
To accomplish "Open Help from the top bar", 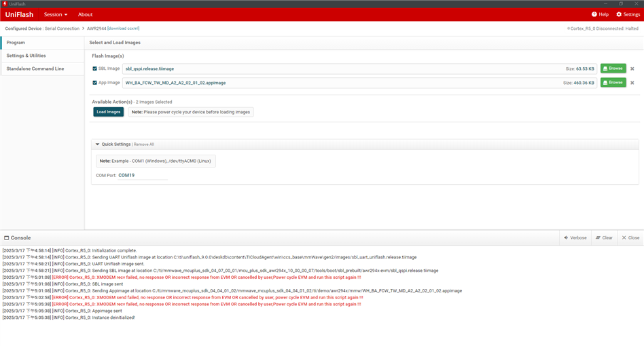I will click(x=600, y=14).
